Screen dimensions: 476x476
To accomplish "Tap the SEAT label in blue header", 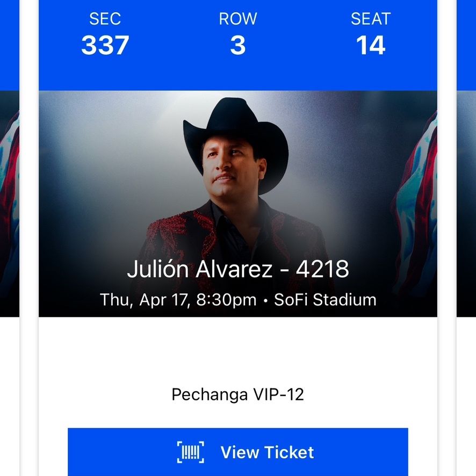I will coord(371,19).
